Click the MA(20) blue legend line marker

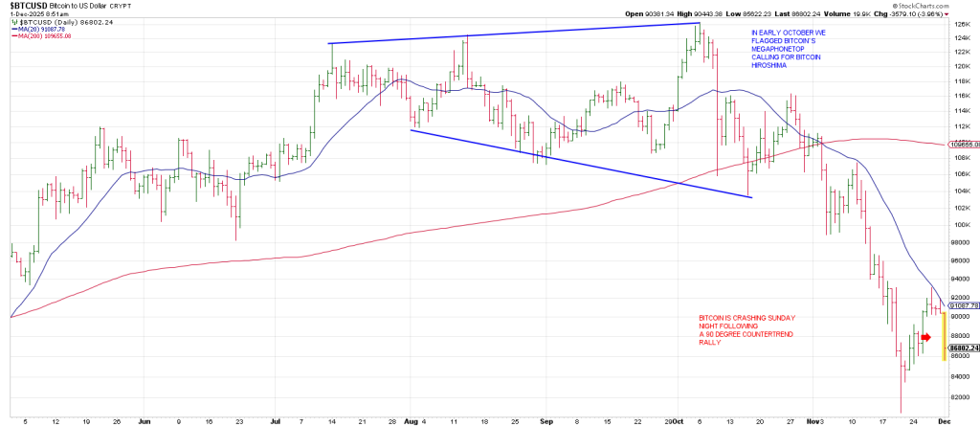click(8, 29)
